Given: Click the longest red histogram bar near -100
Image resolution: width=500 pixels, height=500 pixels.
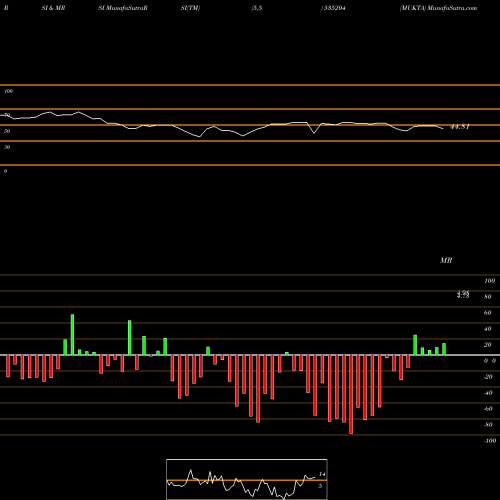Looking at the screenshot, I should pyautogui.click(x=351, y=394).
